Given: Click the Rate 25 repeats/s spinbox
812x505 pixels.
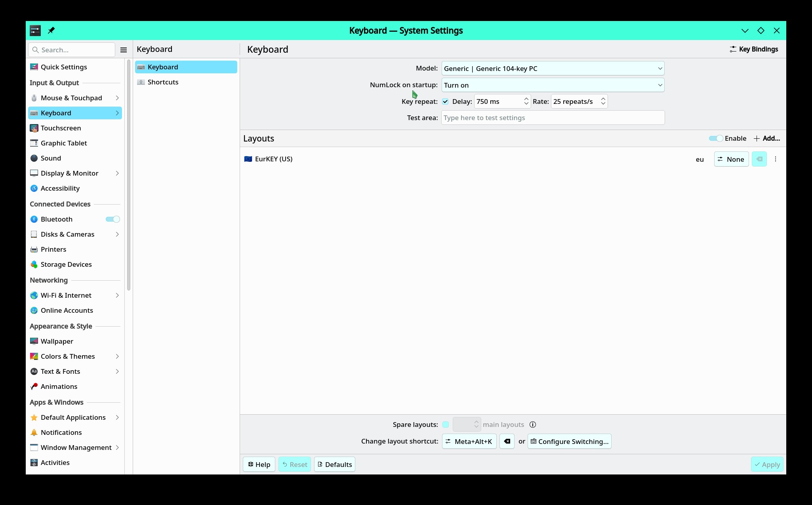Looking at the screenshot, I should point(579,101).
